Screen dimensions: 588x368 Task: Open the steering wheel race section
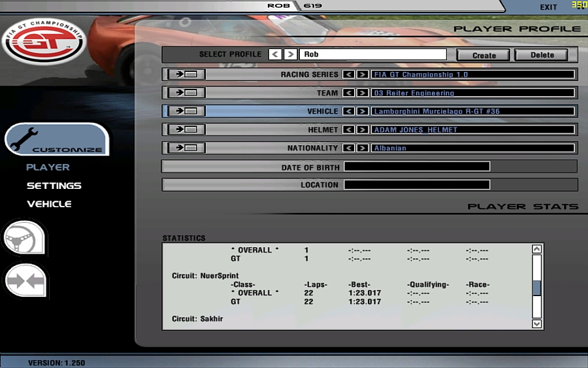coord(24,237)
